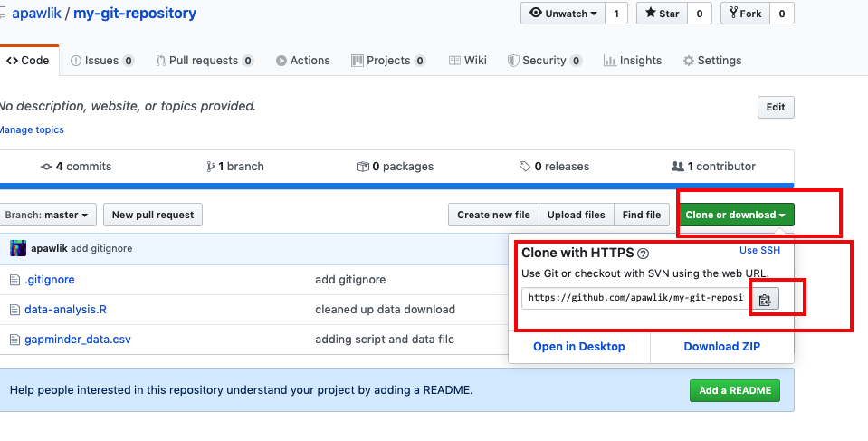Switch to the Issues tab

click(x=102, y=61)
